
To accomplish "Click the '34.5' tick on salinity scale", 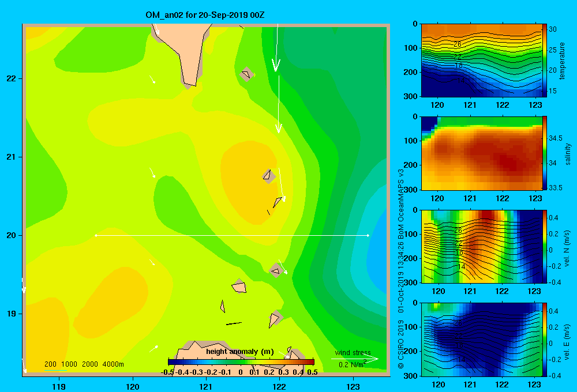I will click(555, 138).
